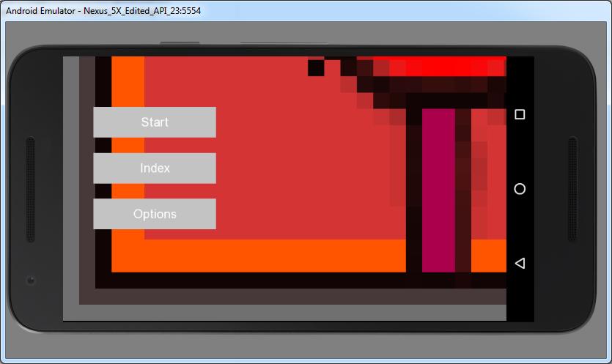612x364 pixels.
Task: Open the Options menu button
Action: pyautogui.click(x=154, y=214)
